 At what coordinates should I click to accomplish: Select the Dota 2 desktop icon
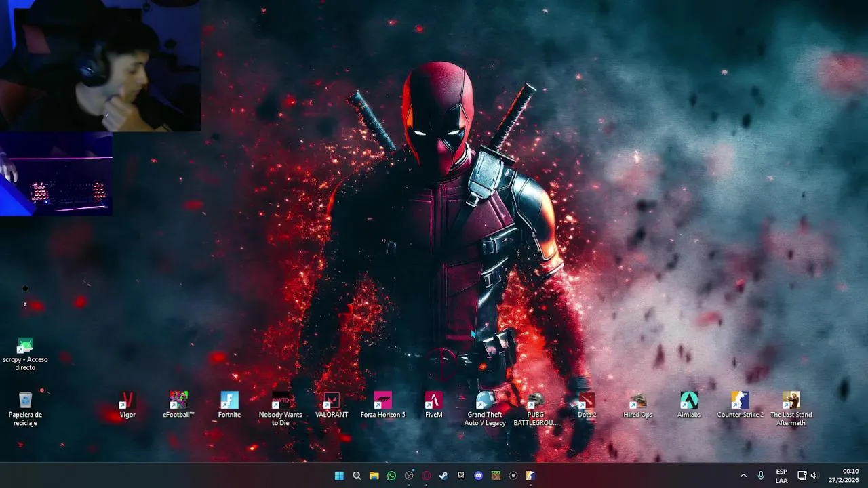(587, 405)
